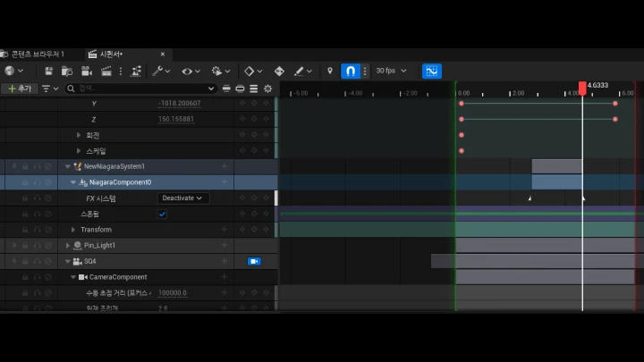Mute the FX 시스템 track
Screen dimensions: 644x362
pyautogui.click(x=48, y=198)
